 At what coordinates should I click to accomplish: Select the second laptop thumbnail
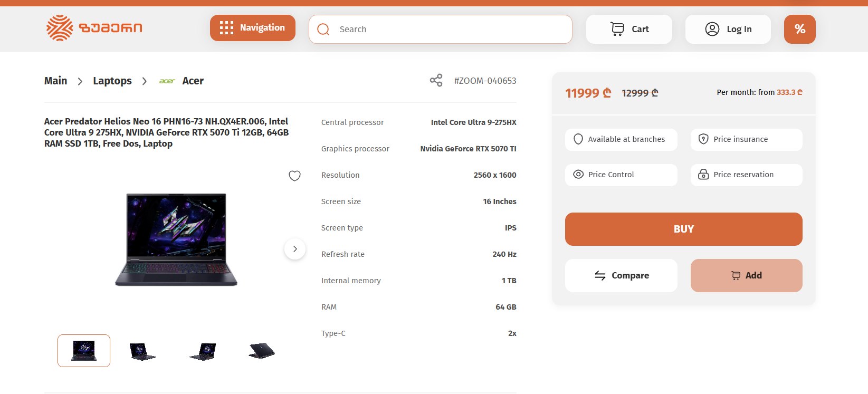coord(142,351)
